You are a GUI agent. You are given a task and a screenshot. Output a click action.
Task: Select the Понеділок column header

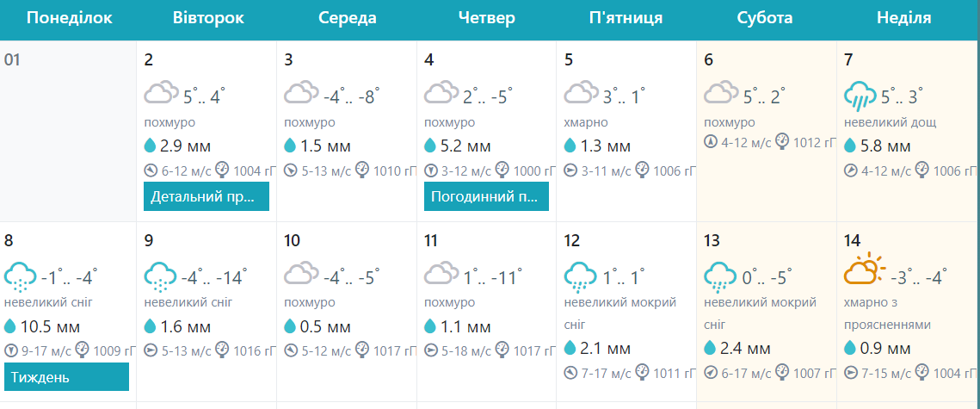[x=70, y=17]
